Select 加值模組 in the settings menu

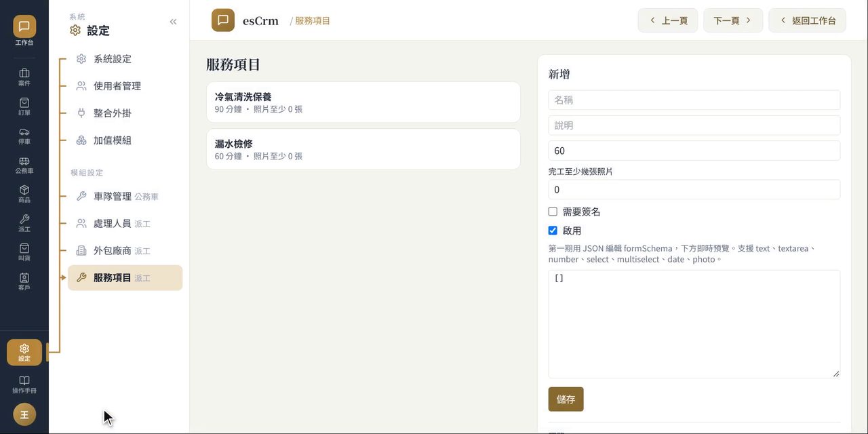(x=125, y=140)
